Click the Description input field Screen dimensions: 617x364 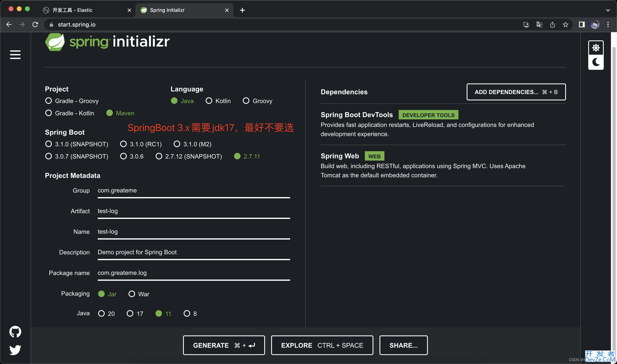click(x=194, y=253)
